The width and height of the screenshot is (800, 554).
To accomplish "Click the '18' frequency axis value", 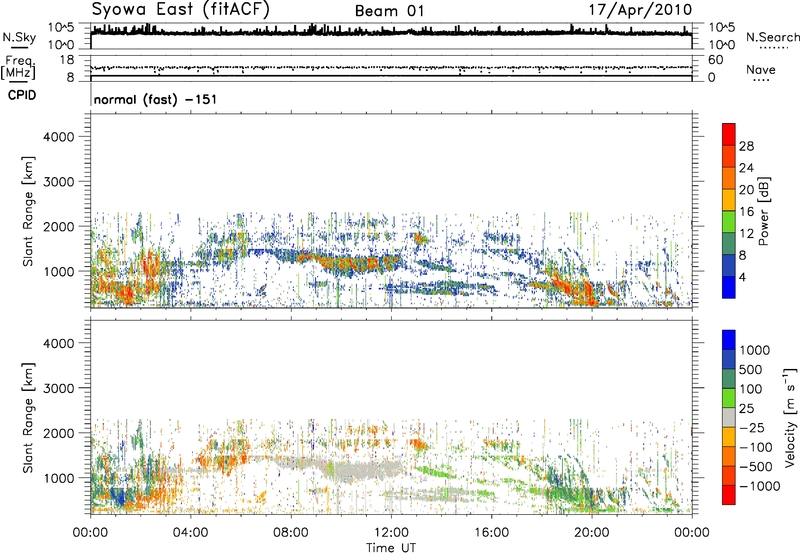I will pos(67,60).
